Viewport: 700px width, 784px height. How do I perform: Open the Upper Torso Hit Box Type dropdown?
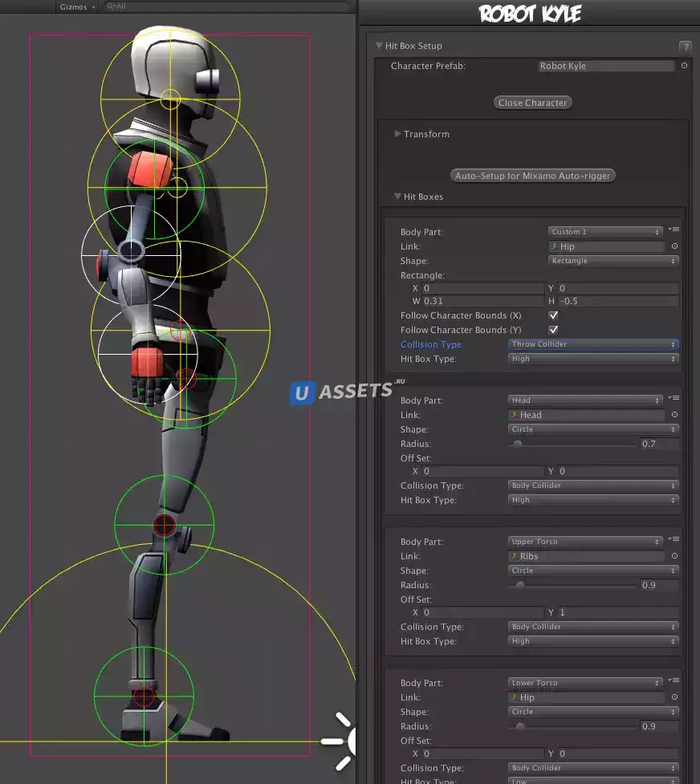(593, 641)
